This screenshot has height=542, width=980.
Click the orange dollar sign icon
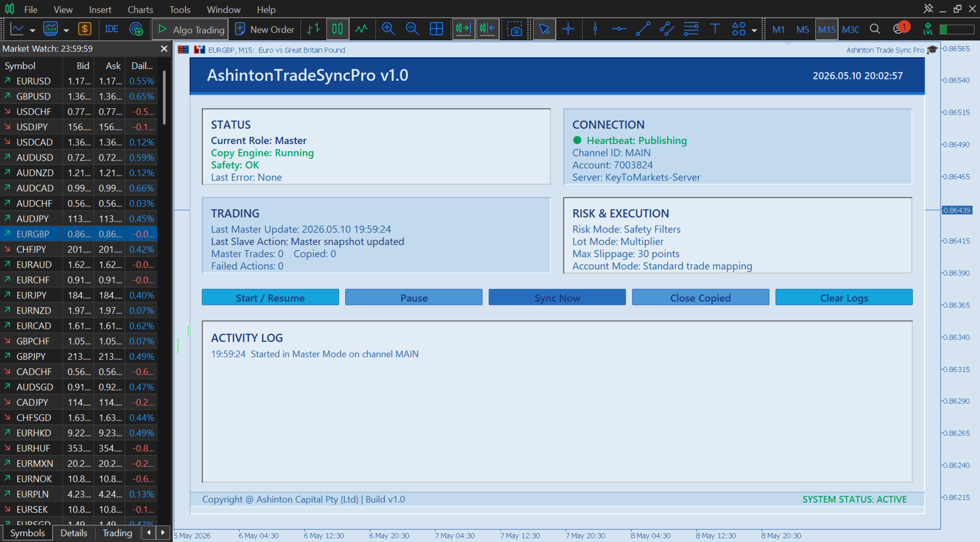pos(85,29)
